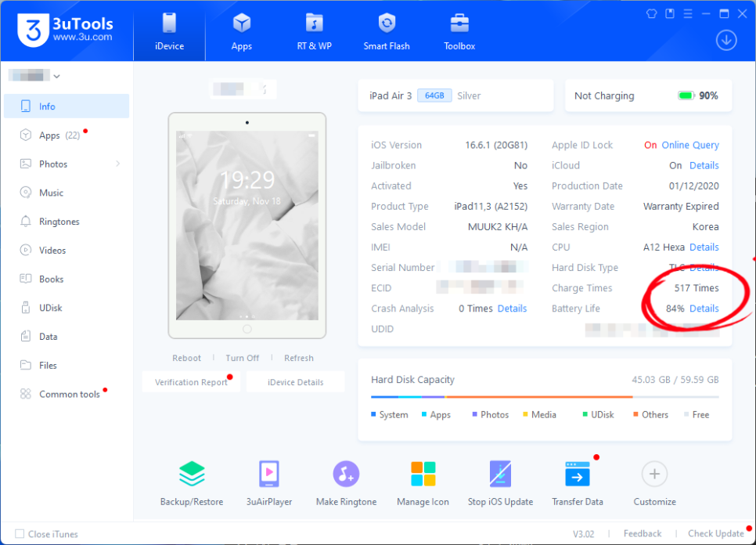Viewport: 756px width, 545px height.
Task: Click the Feedback link
Action: click(x=643, y=533)
